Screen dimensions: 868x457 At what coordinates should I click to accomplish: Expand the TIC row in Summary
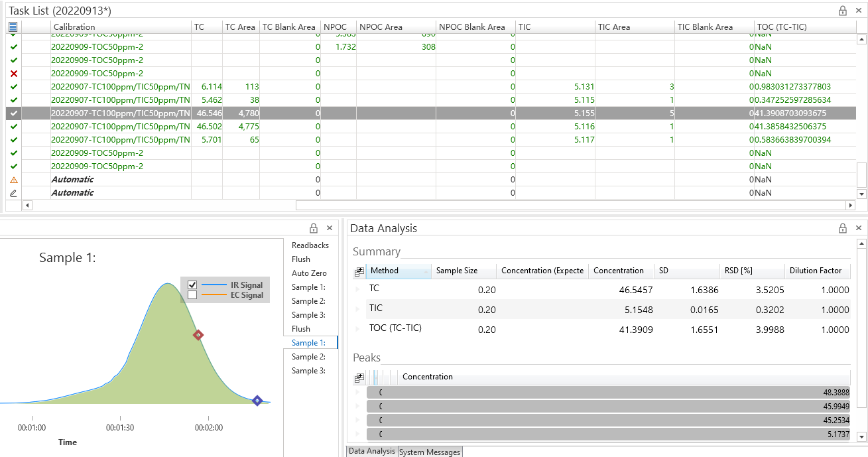click(358, 310)
